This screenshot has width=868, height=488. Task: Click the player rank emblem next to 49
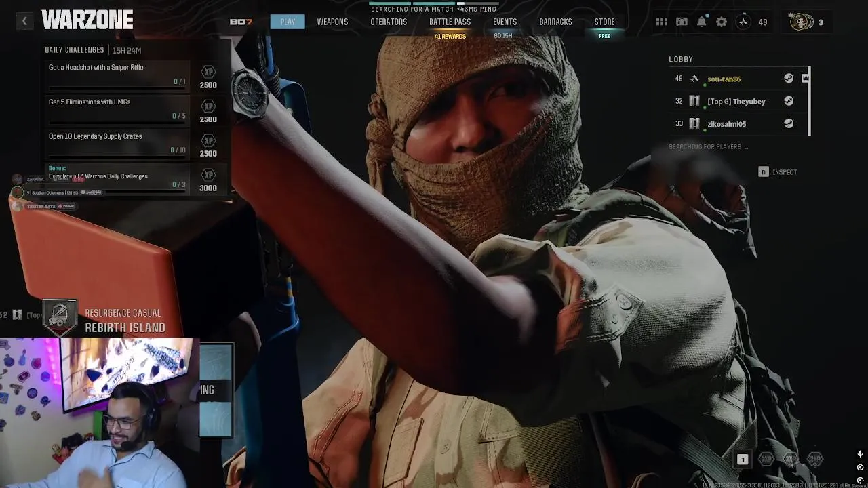click(x=743, y=22)
